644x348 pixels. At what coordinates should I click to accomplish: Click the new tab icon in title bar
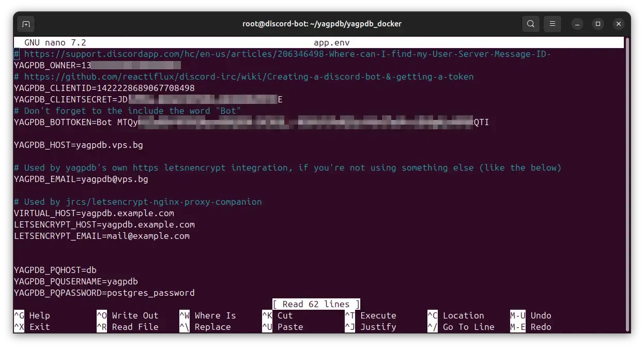tap(26, 24)
